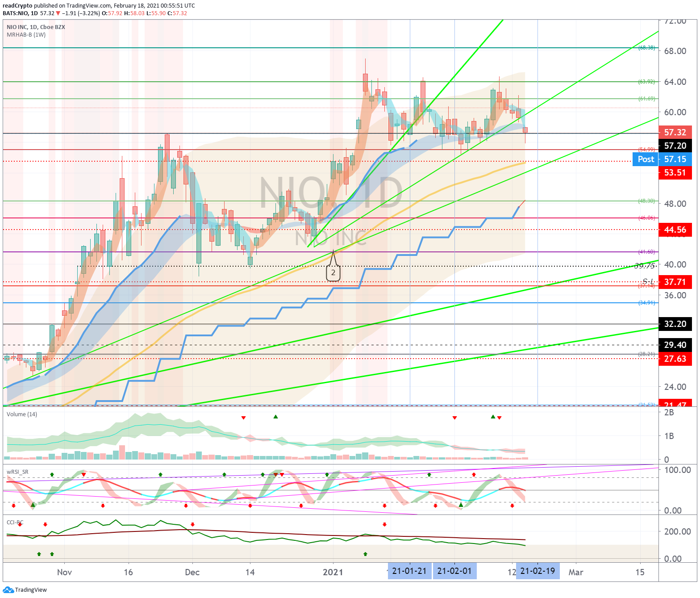Click the red 53.51 price axis label
Image resolution: width=700 pixels, height=598 pixels.
pos(675,172)
